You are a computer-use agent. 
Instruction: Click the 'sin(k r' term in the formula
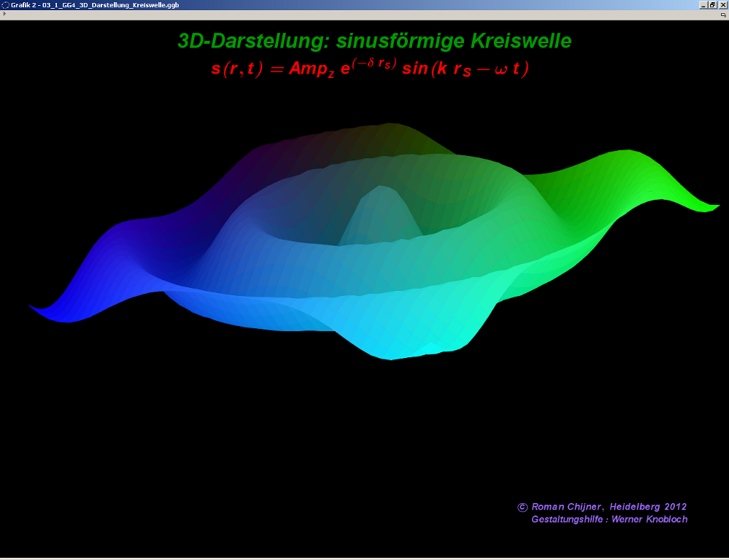pos(431,69)
